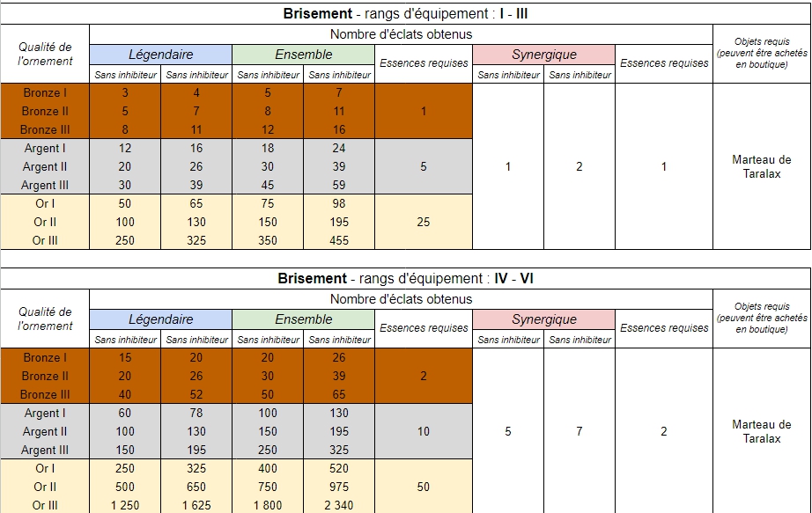Click the "Or III" row label in I - III table
This screenshot has width=812, height=513.
(x=45, y=241)
